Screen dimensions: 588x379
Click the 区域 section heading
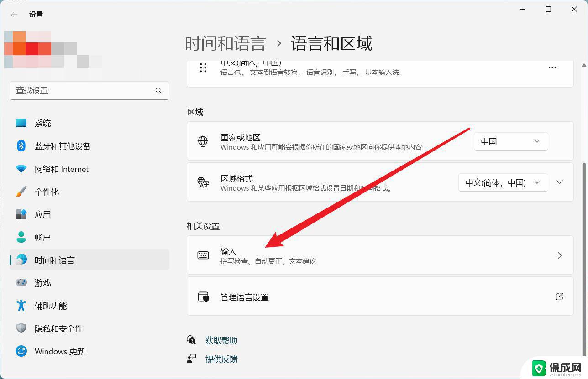point(195,112)
